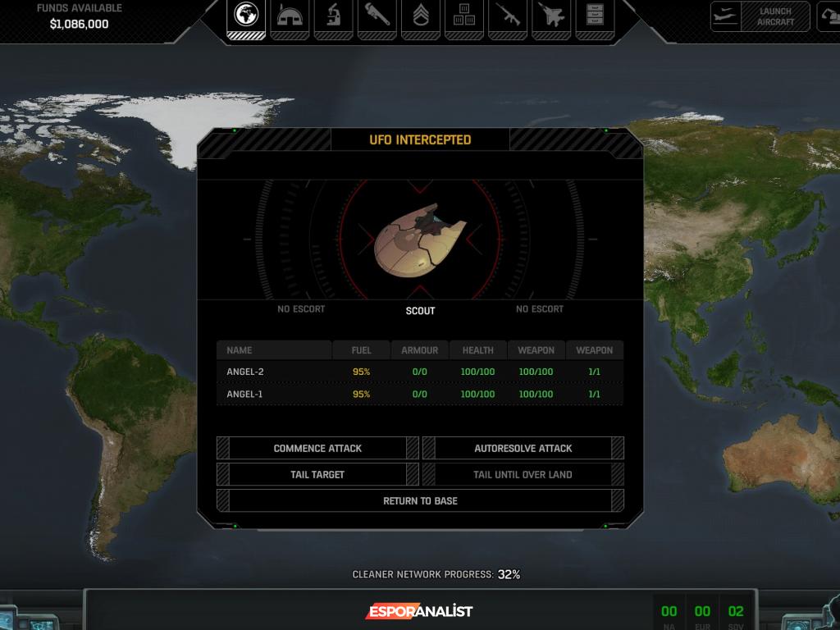This screenshot has width=840, height=630.
Task: Open the stores crates screen
Action: click(463, 16)
